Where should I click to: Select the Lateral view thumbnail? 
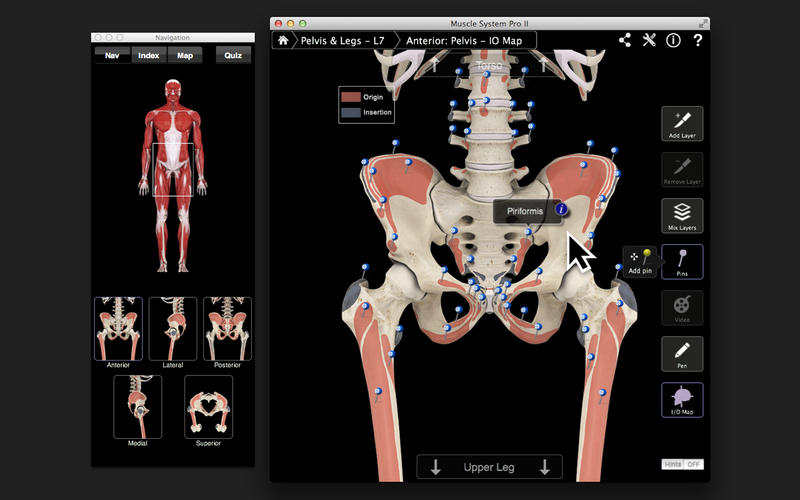pyautogui.click(x=173, y=329)
